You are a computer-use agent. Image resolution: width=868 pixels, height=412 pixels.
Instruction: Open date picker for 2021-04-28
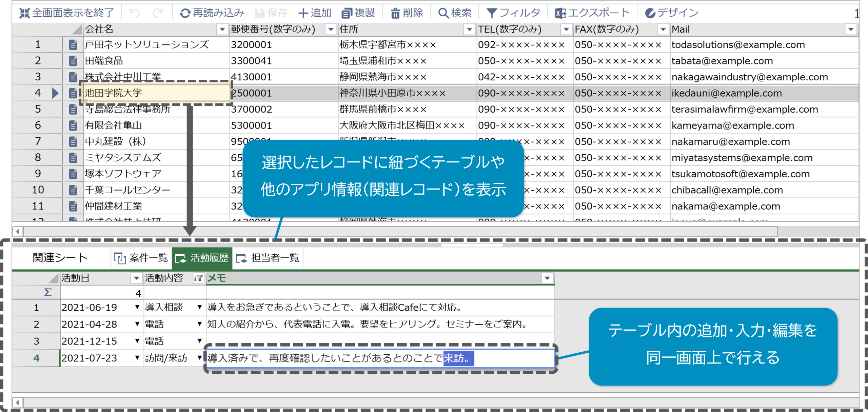point(137,324)
